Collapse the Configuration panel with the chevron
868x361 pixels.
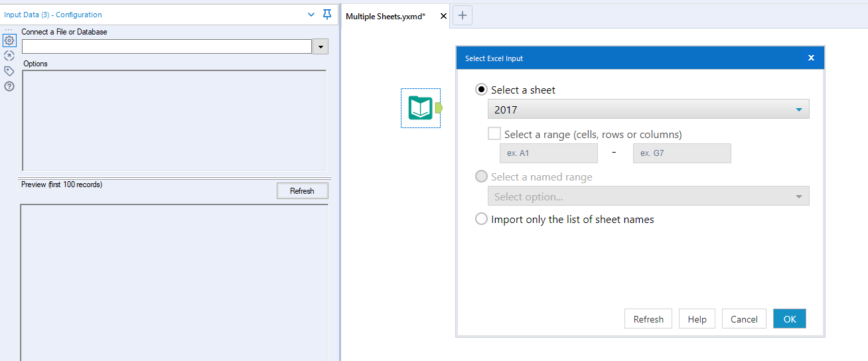(x=312, y=14)
